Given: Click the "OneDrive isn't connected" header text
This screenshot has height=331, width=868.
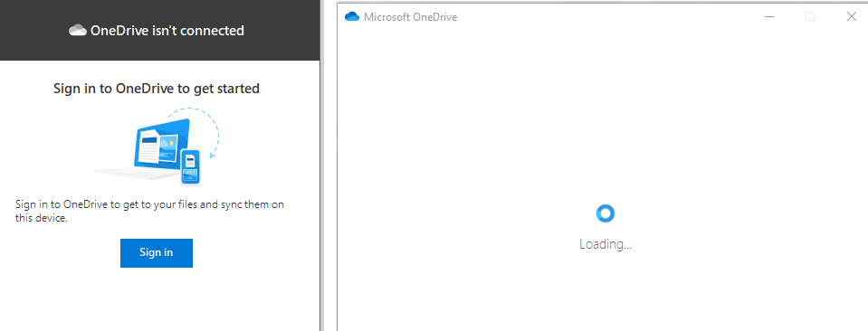Looking at the screenshot, I should pyautogui.click(x=167, y=31).
